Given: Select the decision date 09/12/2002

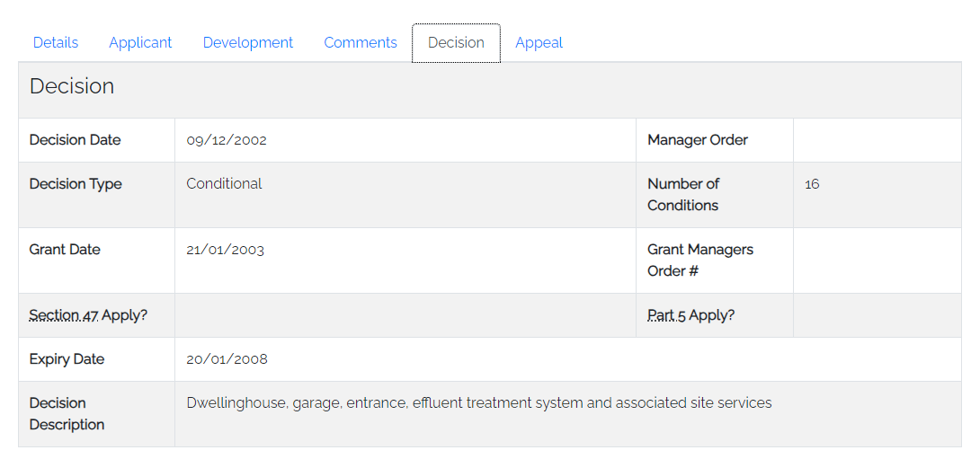Looking at the screenshot, I should click(x=227, y=140).
